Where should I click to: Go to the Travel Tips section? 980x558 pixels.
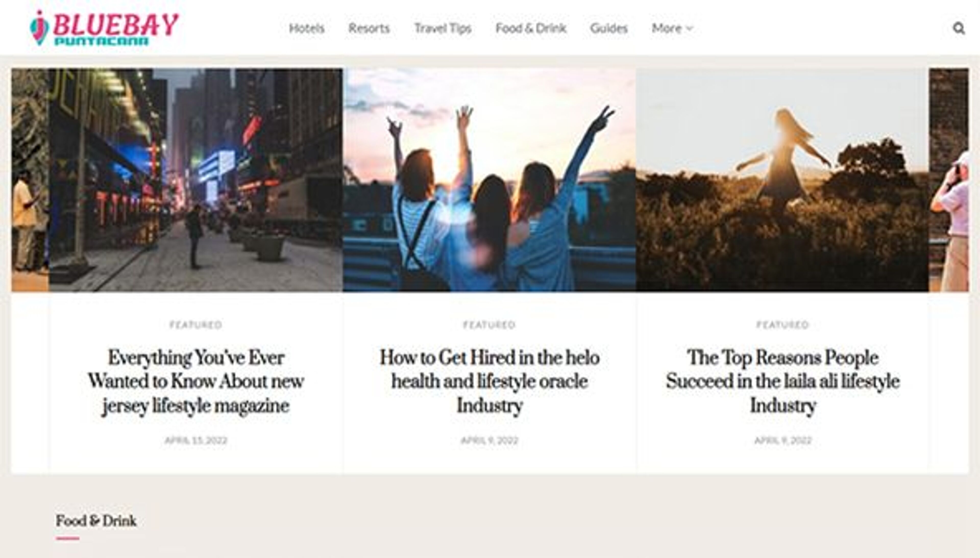tap(443, 28)
